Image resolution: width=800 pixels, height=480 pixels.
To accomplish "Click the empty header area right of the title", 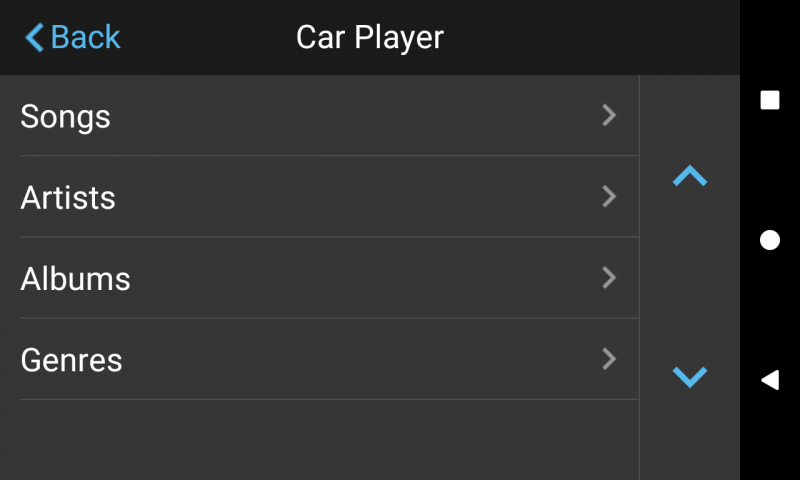I will pos(600,38).
